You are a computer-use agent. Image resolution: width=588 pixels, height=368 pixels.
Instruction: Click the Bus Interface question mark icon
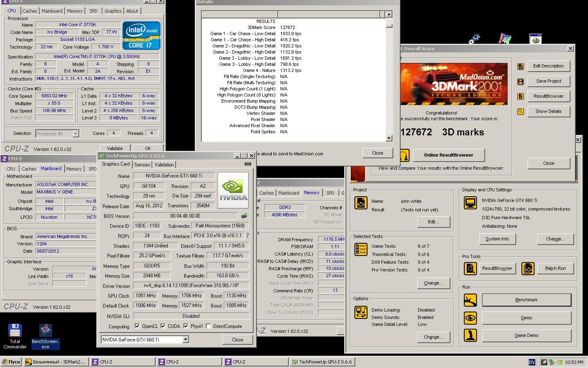(x=247, y=236)
